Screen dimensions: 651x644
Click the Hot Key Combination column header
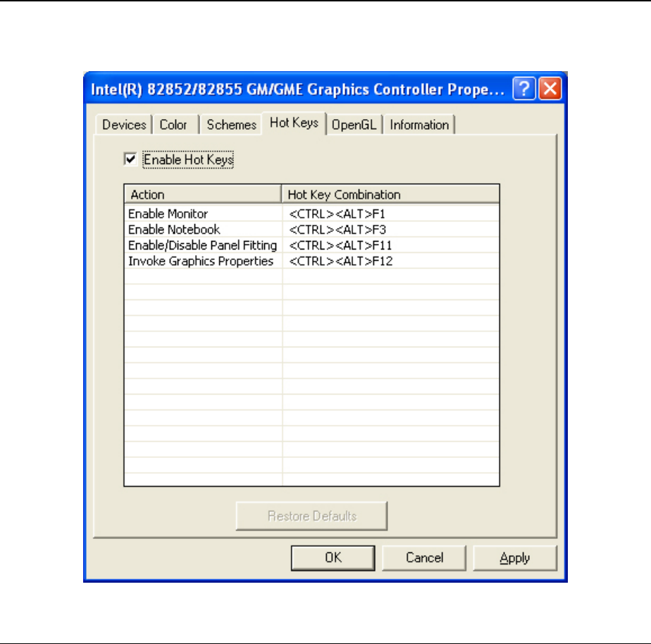(390, 194)
